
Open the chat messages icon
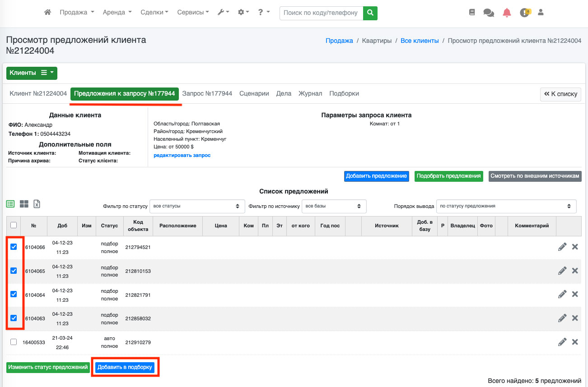489,13
